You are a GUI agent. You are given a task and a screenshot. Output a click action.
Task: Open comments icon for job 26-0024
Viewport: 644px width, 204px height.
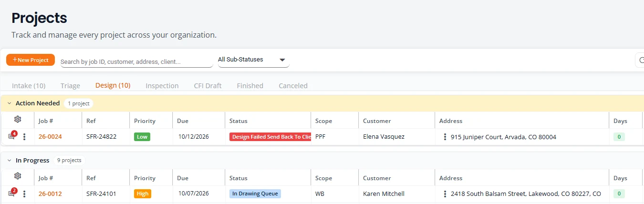(x=12, y=136)
